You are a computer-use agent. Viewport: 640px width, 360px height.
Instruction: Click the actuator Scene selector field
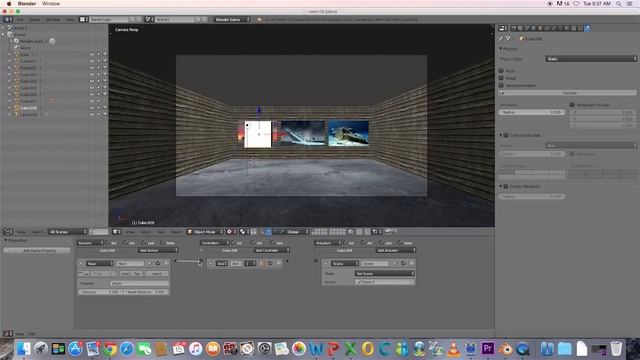[x=384, y=282]
